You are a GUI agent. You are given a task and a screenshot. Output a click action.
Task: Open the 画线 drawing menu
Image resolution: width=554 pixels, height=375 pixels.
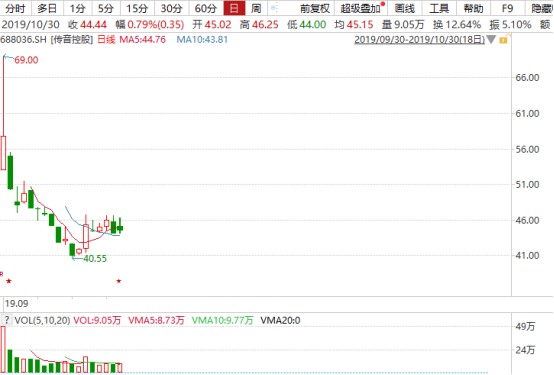tap(405, 8)
